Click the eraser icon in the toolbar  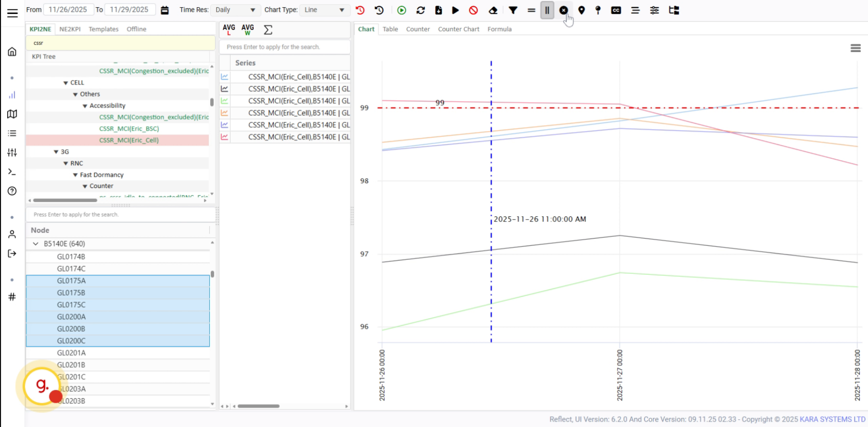493,10
